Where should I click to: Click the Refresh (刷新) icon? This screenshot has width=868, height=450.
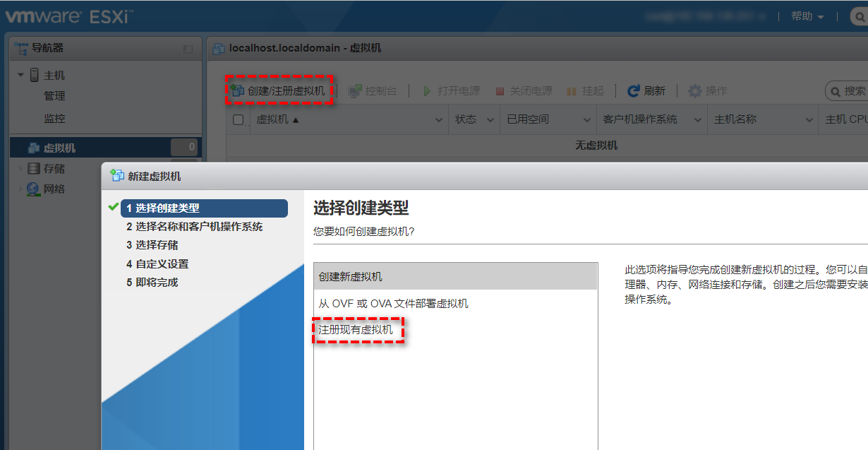tap(634, 91)
